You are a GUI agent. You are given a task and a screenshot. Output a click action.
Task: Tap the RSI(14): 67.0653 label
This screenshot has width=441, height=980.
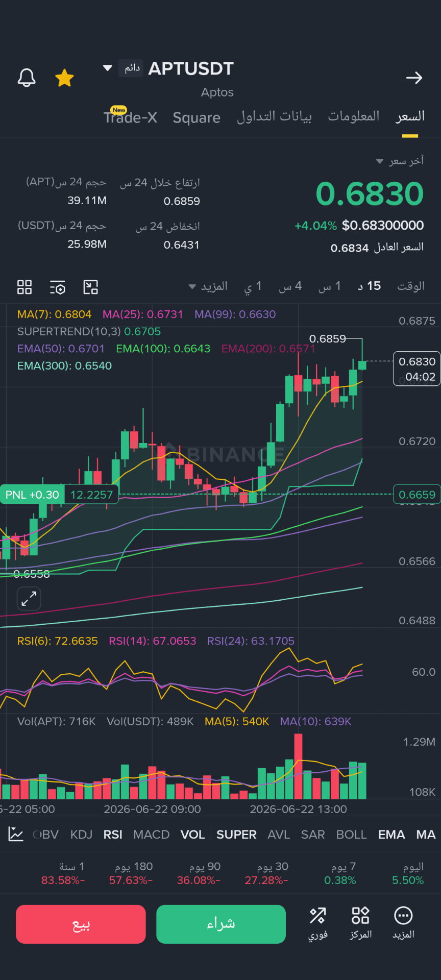(x=152, y=641)
